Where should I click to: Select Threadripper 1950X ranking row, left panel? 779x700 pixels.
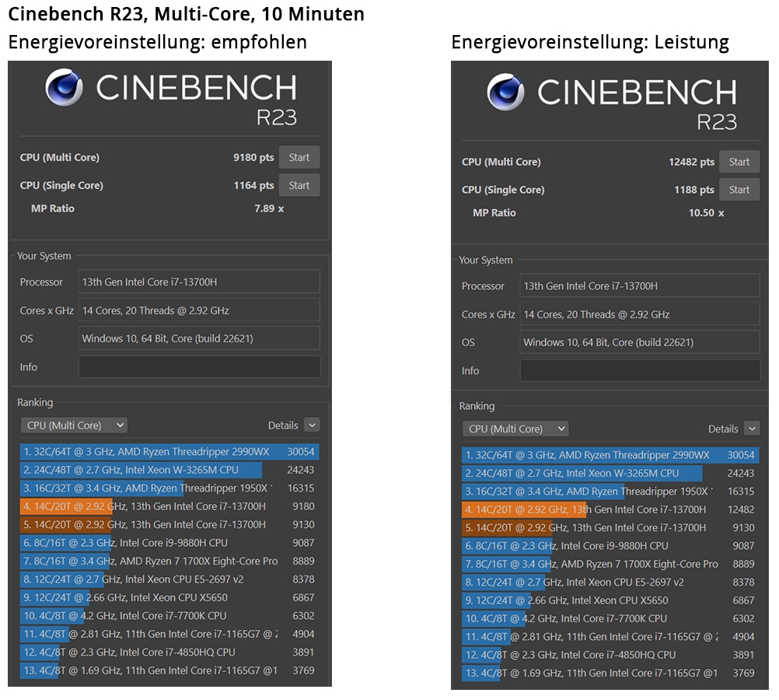click(170, 488)
